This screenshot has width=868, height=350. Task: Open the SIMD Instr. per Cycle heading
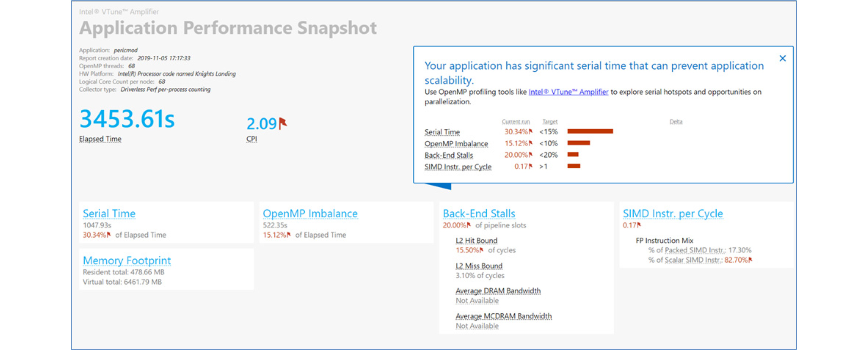click(672, 213)
